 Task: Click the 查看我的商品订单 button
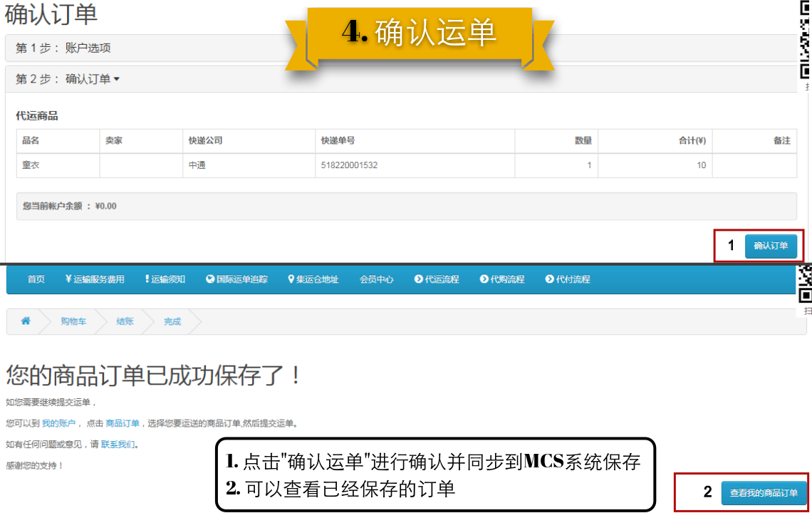(x=764, y=493)
